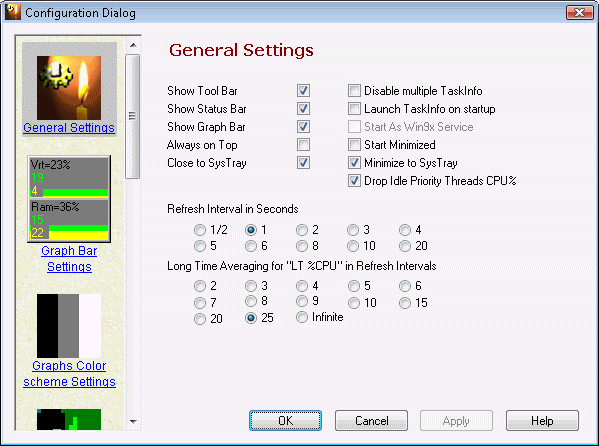Choose LT %CPU averaging of 5 intervals

click(x=354, y=286)
